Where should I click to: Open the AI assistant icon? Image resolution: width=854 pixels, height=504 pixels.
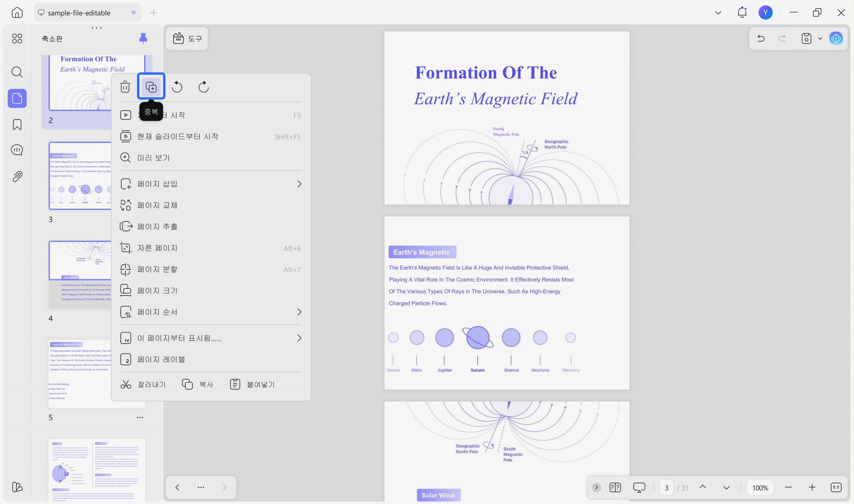click(836, 38)
